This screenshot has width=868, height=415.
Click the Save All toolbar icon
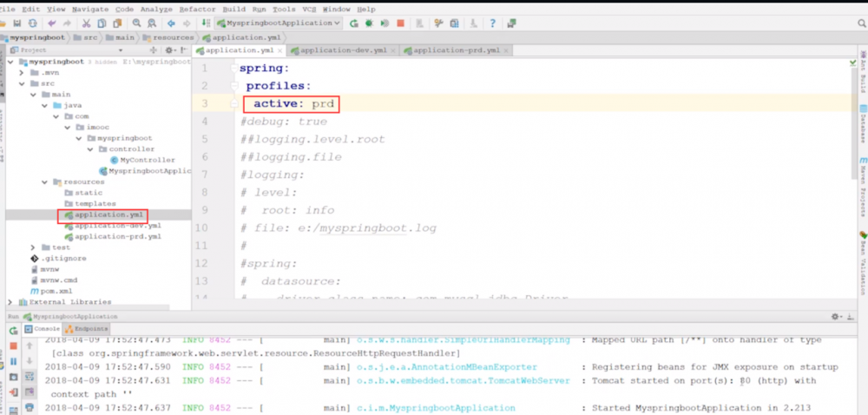(x=17, y=23)
